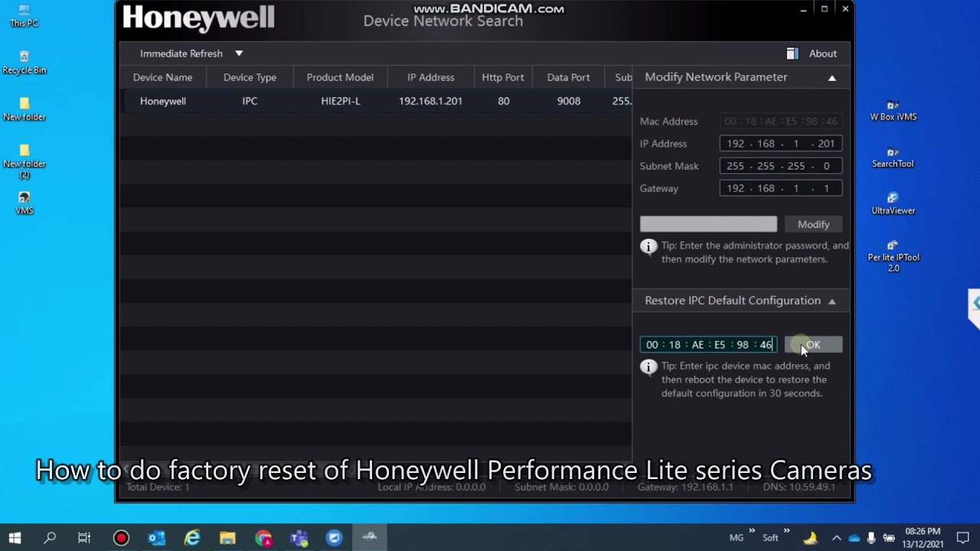Screen dimensions: 980x551
Task: Collapse Restore IPC Default Configuration section
Action: coord(832,301)
